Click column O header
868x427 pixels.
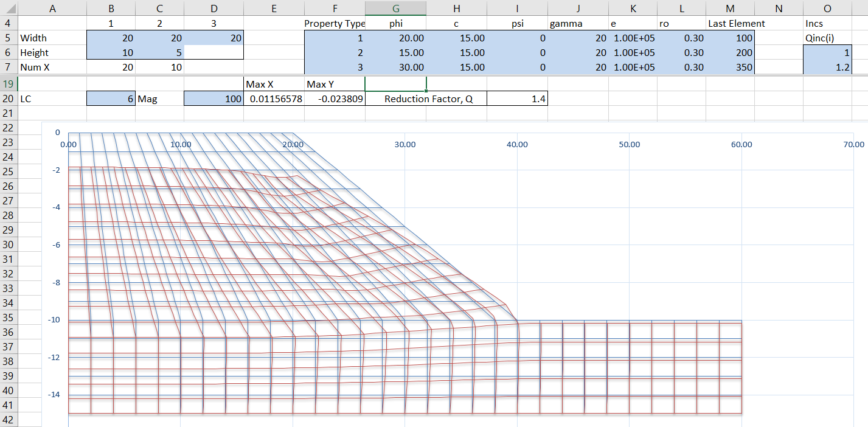tap(827, 8)
